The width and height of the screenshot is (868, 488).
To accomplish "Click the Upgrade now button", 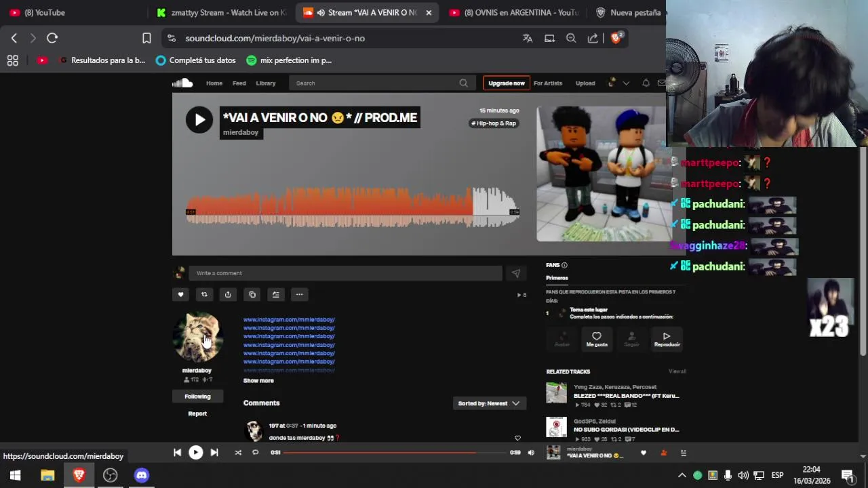I will pyautogui.click(x=507, y=83).
